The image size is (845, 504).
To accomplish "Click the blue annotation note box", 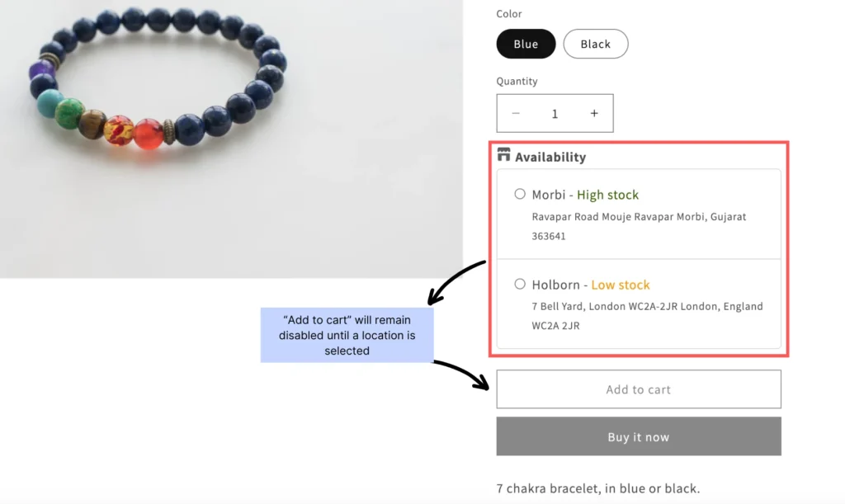I will point(347,335).
